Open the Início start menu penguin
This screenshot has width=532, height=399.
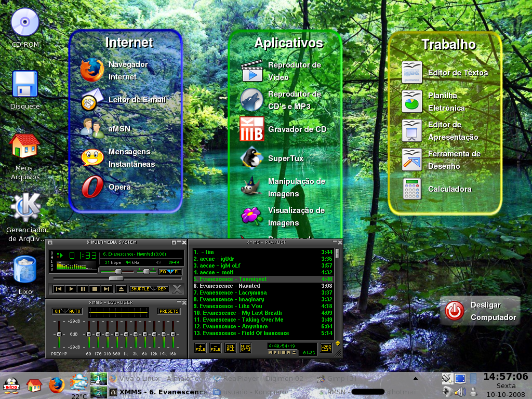[11, 385]
